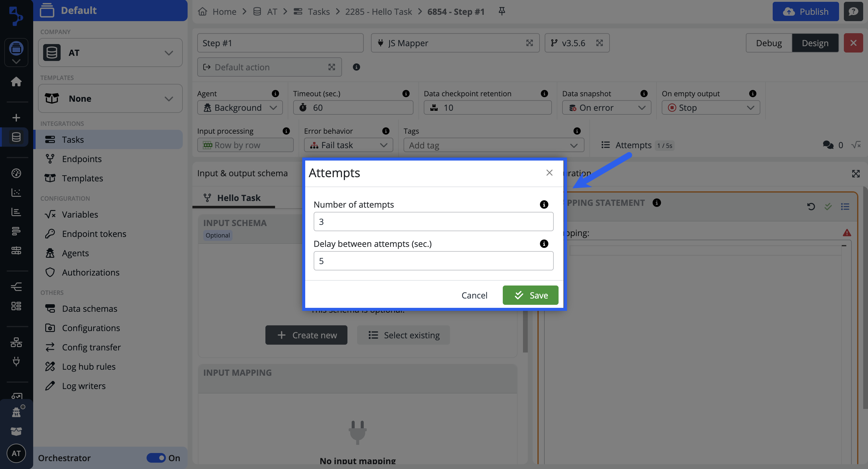Open the None templates dropdown
Screen dimensions: 868x469
(x=110, y=98)
